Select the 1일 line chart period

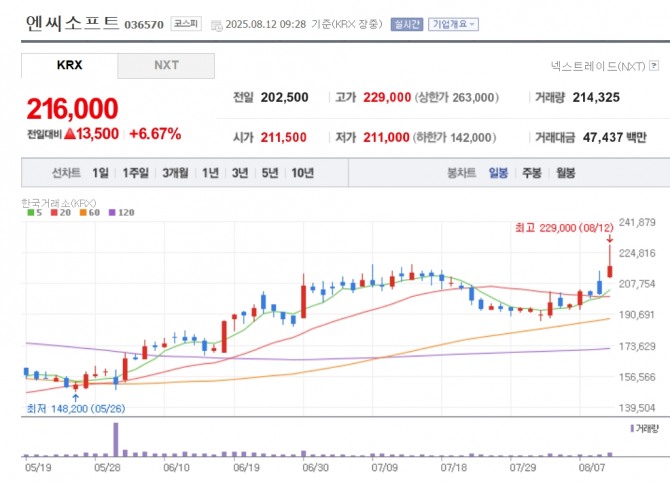pos(100,173)
